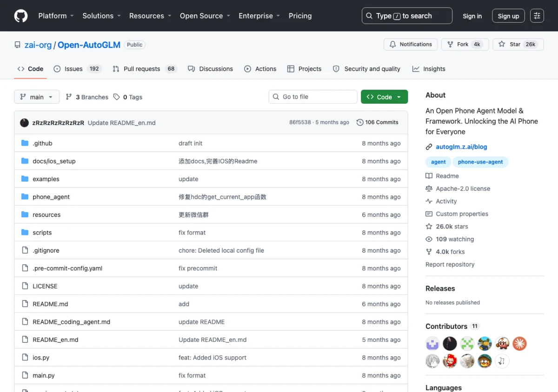Click the Sign up button
558x392 pixels.
point(508,16)
